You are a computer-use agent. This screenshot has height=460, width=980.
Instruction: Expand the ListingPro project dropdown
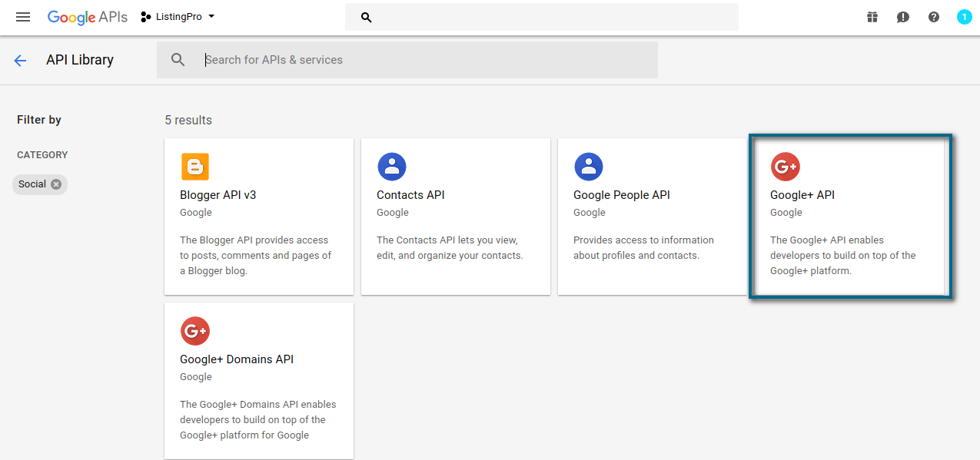click(178, 17)
